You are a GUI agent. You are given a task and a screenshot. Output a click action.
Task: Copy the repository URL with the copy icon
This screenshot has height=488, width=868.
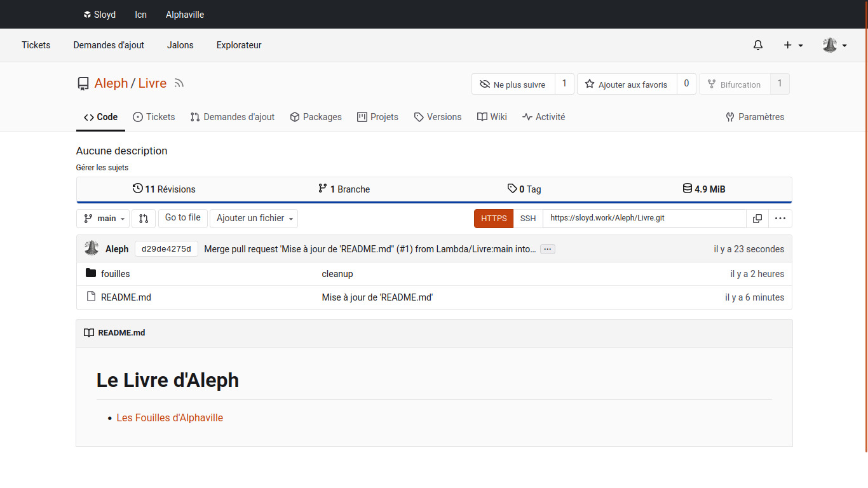[757, 219]
